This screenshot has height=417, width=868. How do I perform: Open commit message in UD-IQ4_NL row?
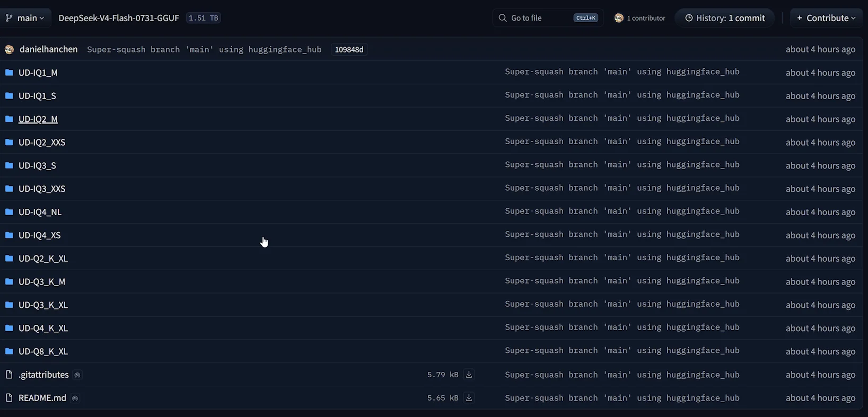(622, 211)
